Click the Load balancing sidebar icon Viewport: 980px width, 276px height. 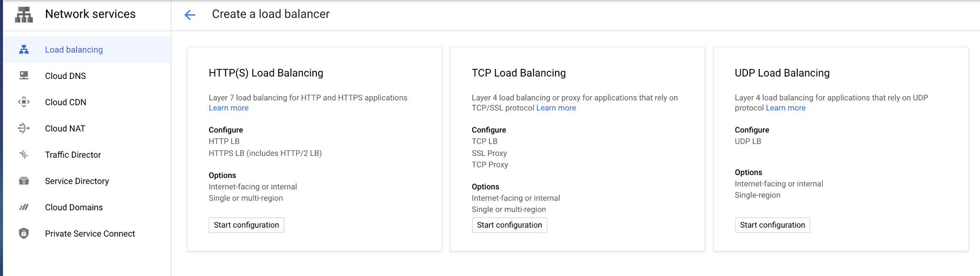coord(24,50)
